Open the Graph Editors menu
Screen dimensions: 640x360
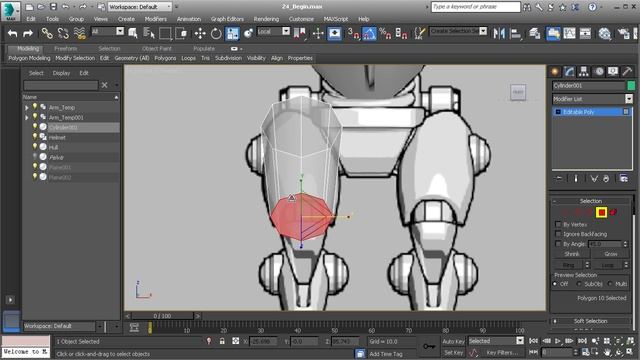(x=227, y=19)
